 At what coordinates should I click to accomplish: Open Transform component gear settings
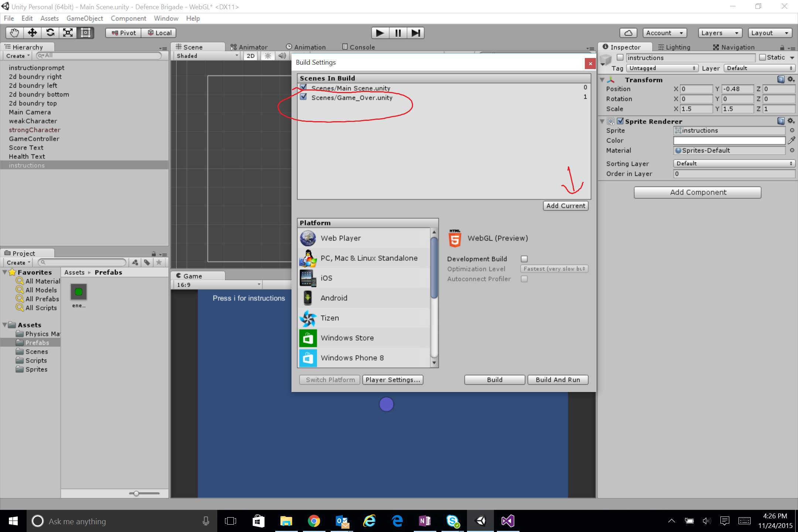tap(791, 79)
